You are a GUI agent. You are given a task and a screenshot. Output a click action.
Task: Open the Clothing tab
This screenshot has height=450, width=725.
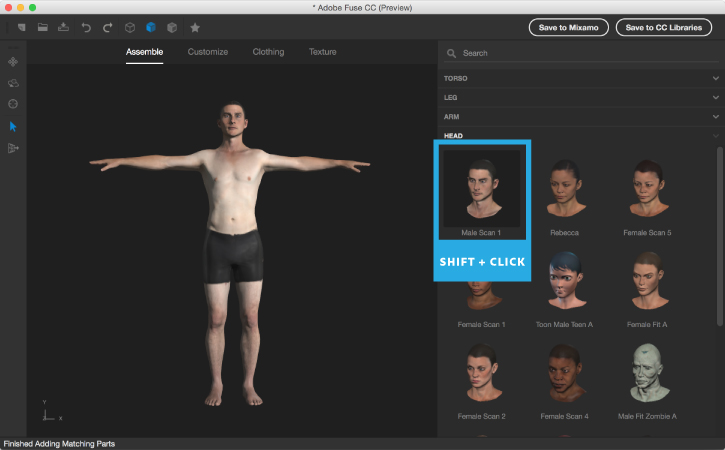268,52
